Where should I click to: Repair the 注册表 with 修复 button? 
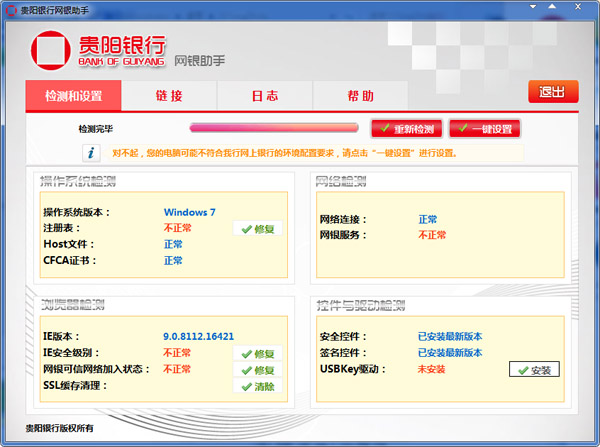258,229
